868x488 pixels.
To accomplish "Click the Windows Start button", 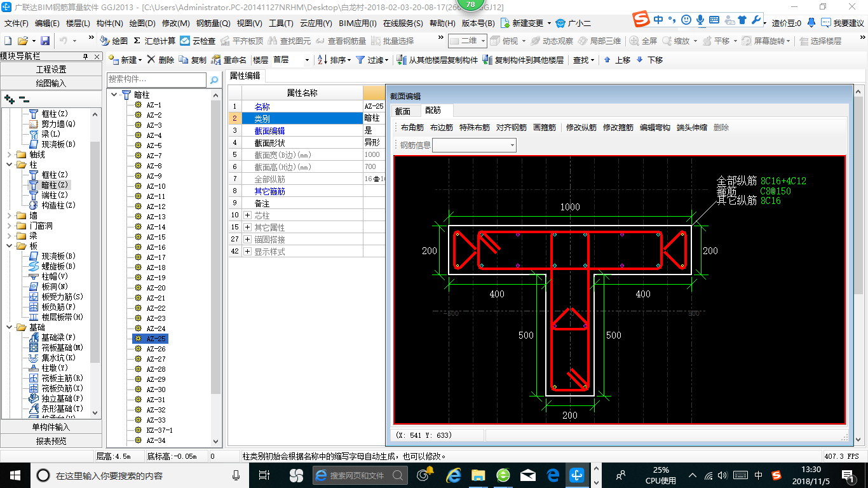I will 15,475.
